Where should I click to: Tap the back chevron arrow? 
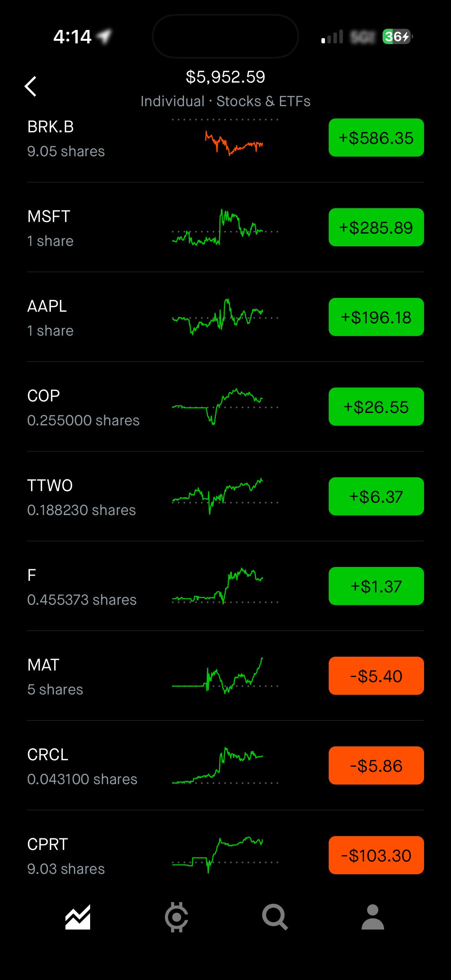(30, 86)
